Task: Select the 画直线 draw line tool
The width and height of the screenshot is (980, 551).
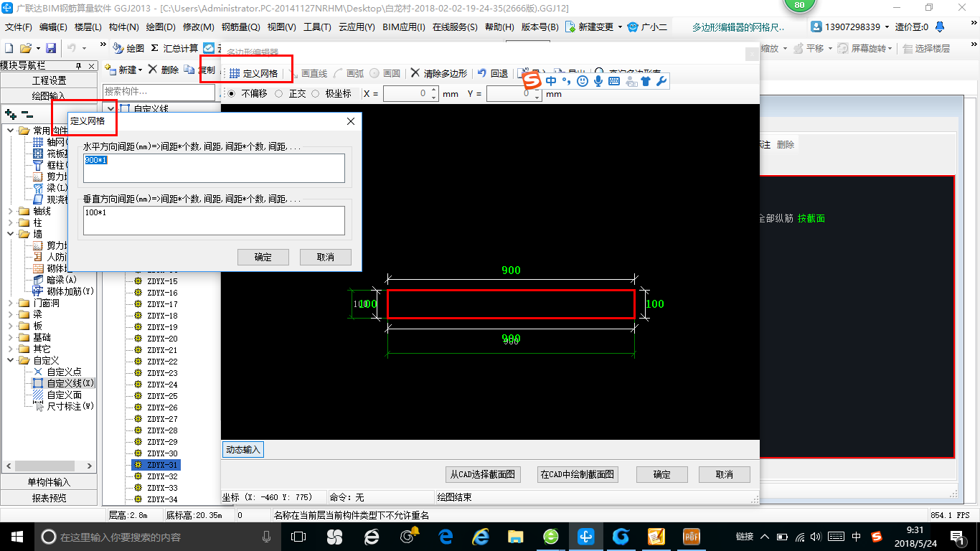Action: click(308, 73)
